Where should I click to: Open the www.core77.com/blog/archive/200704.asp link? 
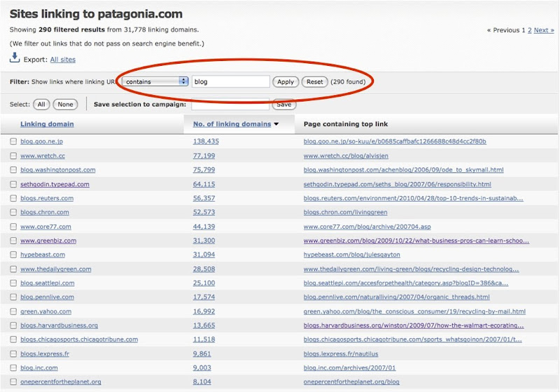pyautogui.click(x=367, y=227)
